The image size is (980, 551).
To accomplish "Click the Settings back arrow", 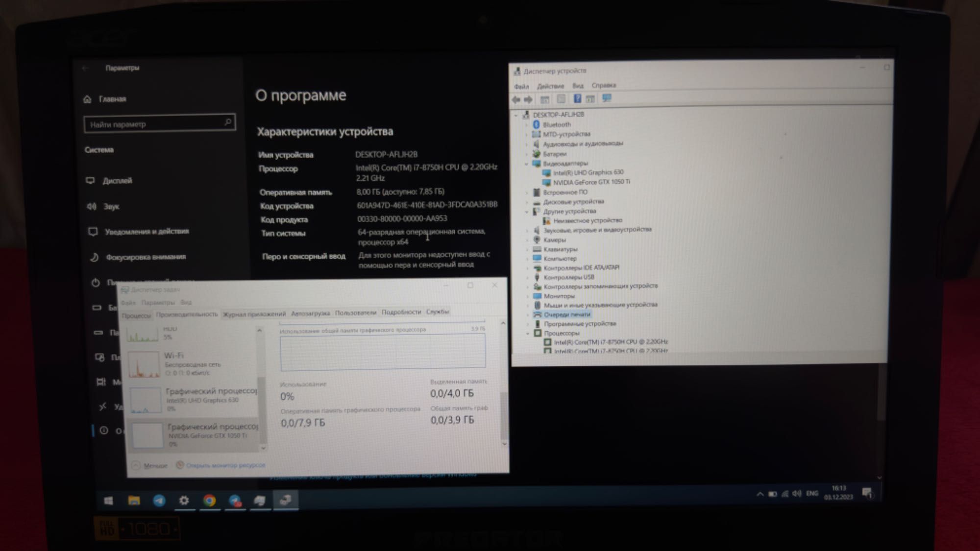I will [86, 69].
